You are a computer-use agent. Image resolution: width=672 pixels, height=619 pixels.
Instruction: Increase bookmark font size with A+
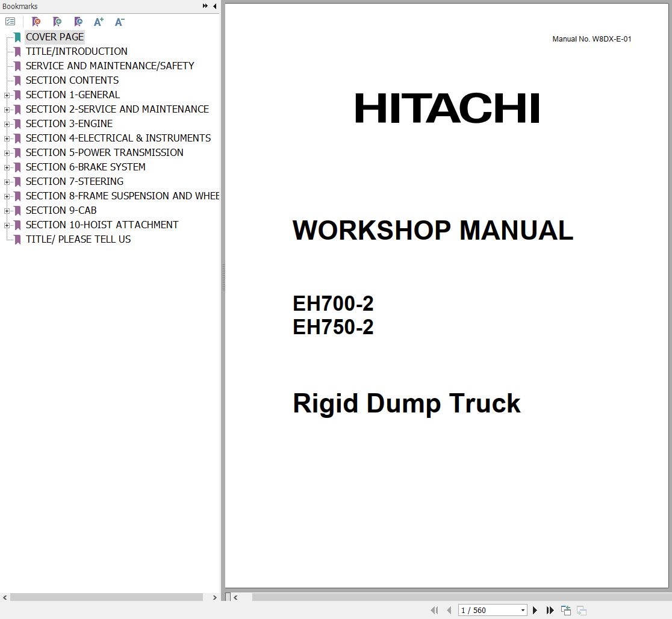pos(99,22)
